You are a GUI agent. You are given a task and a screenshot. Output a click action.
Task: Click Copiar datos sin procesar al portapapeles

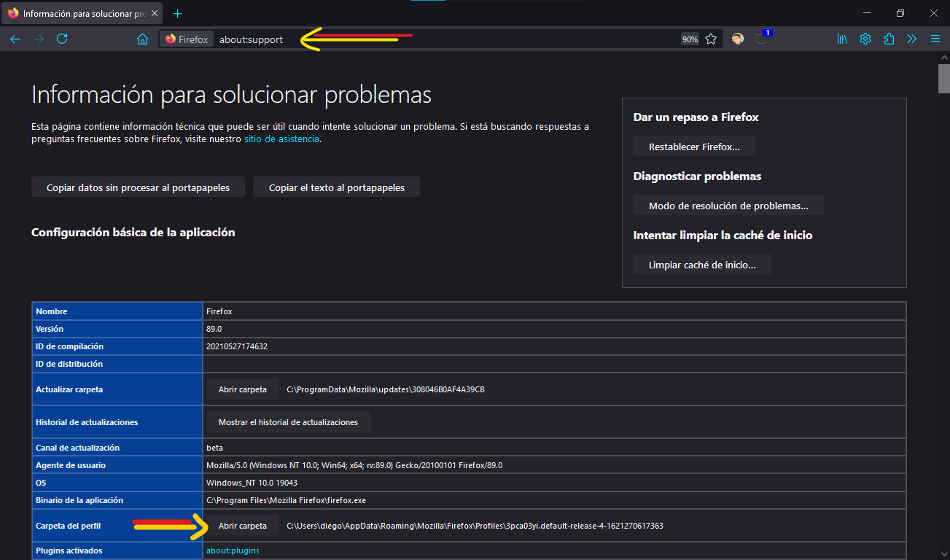click(x=138, y=187)
